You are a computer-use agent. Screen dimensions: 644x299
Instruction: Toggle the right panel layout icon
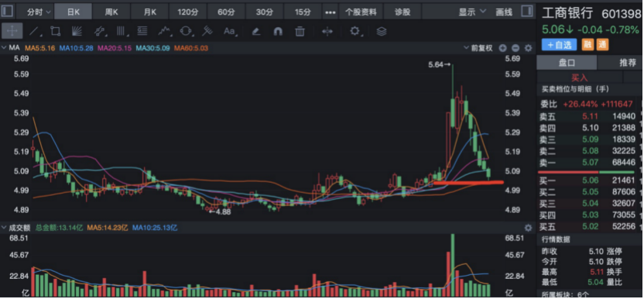click(x=526, y=12)
